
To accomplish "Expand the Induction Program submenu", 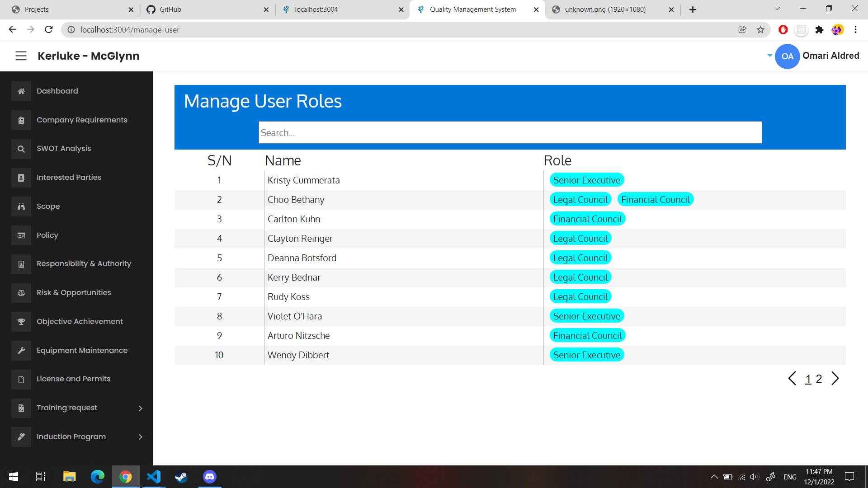I will (x=140, y=437).
